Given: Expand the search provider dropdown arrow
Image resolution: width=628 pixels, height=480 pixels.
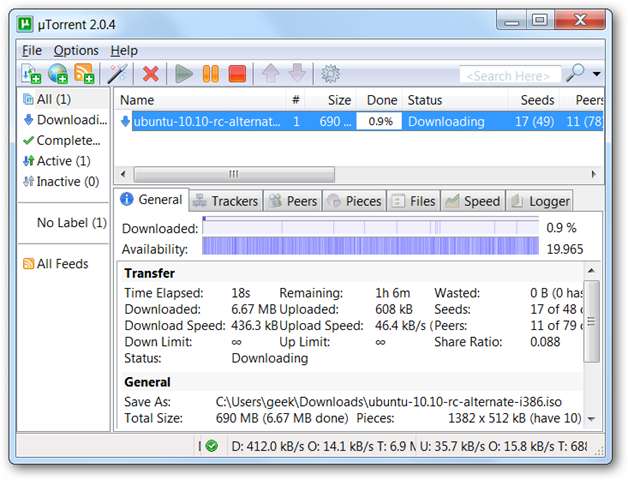Looking at the screenshot, I should 597,74.
